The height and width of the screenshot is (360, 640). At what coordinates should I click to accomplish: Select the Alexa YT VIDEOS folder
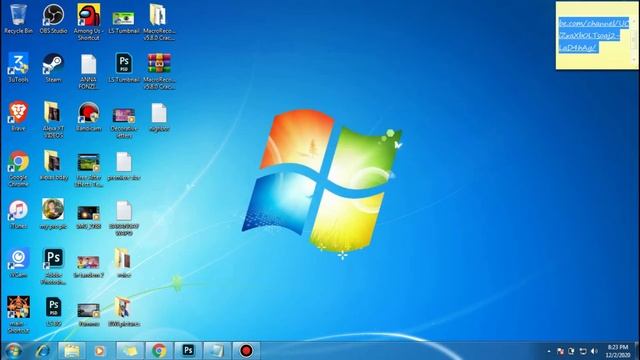coord(53,120)
